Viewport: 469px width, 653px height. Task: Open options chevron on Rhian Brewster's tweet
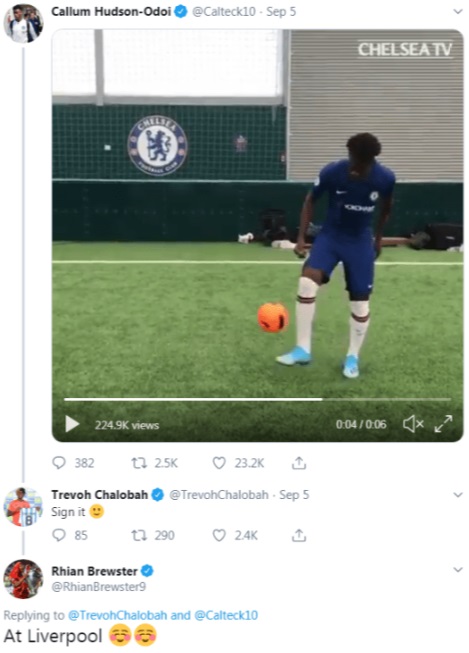(x=458, y=570)
